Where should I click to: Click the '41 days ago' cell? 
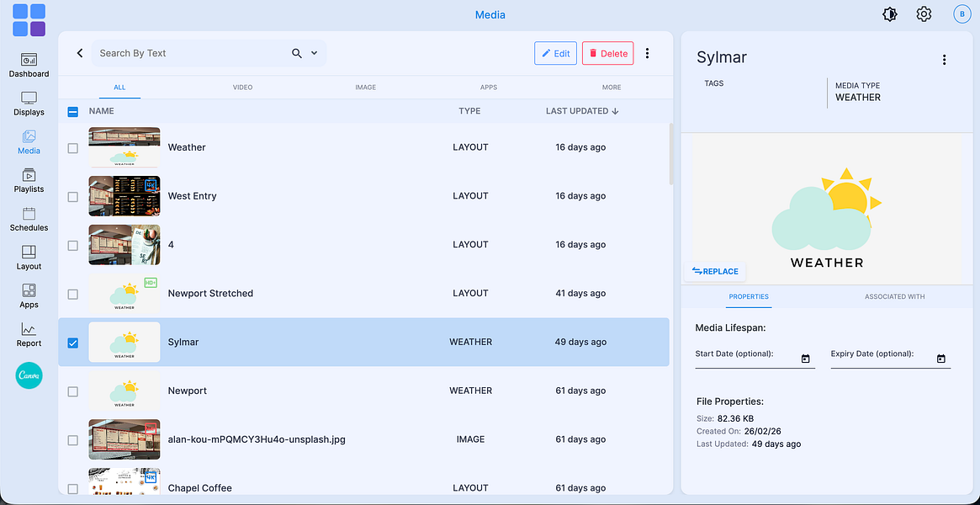[580, 293]
